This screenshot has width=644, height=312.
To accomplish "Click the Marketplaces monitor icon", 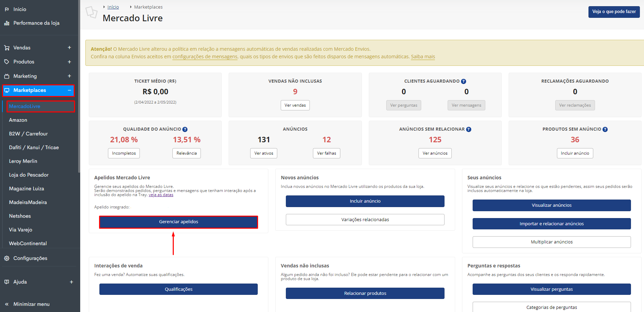I will click(7, 90).
